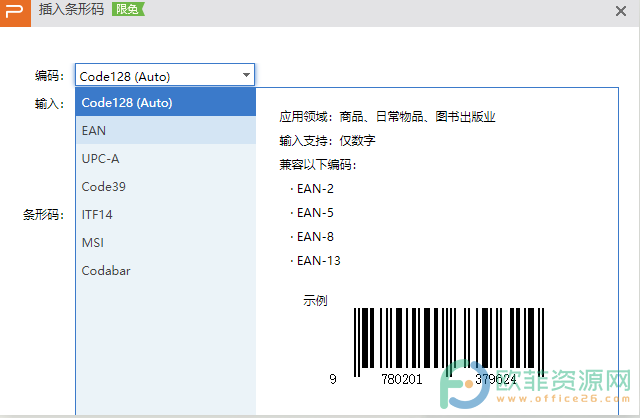Image resolution: width=640 pixels, height=418 pixels.
Task: Click the 输入 field label
Action: pyautogui.click(x=49, y=104)
